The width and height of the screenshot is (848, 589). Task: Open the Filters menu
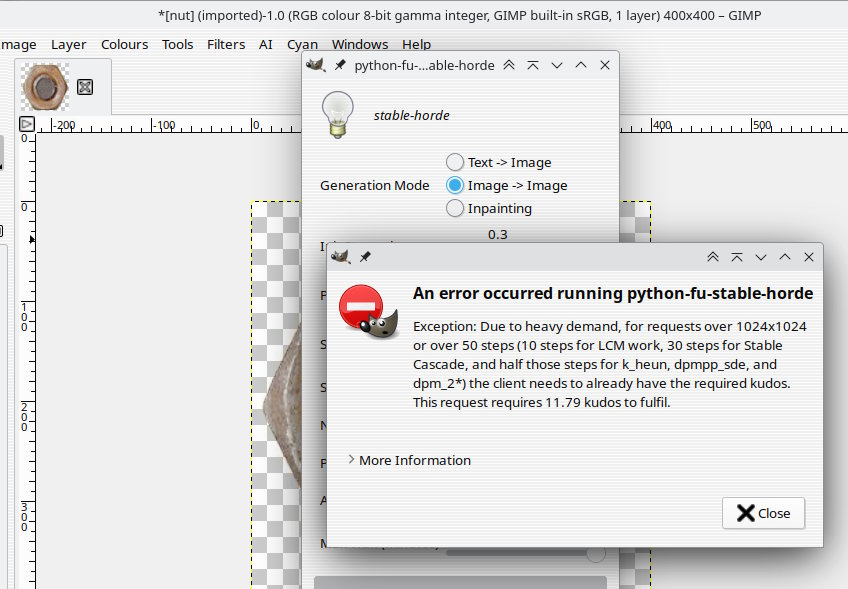pyautogui.click(x=226, y=44)
